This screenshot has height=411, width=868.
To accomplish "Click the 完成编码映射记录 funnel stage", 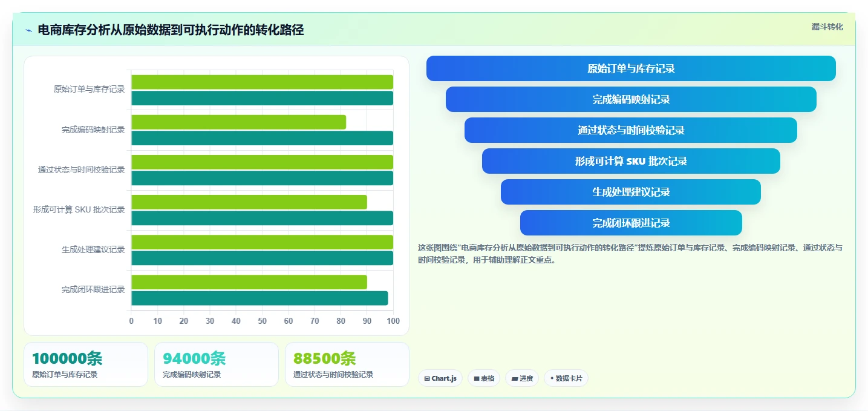I will [x=631, y=99].
